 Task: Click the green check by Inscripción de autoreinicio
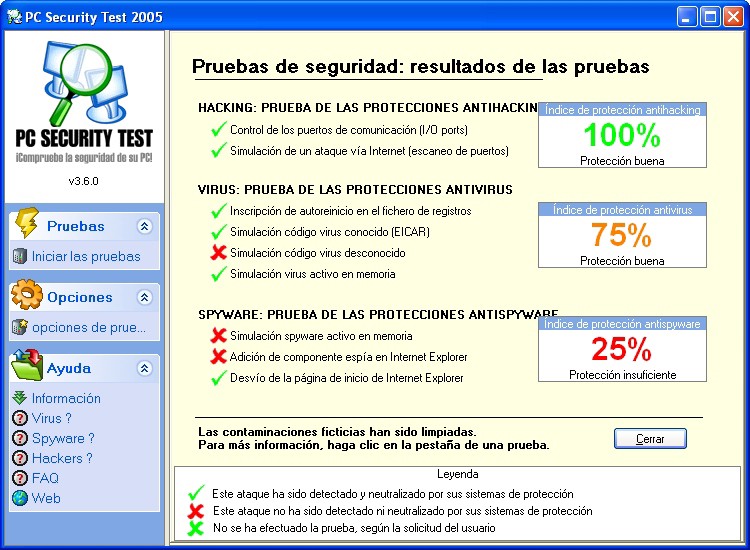(218, 210)
